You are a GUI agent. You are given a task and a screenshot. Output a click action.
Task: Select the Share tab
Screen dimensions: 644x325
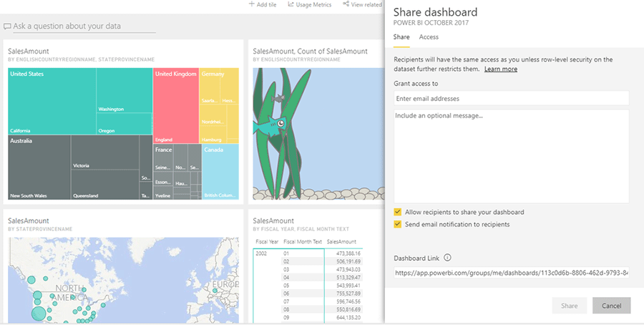click(401, 37)
